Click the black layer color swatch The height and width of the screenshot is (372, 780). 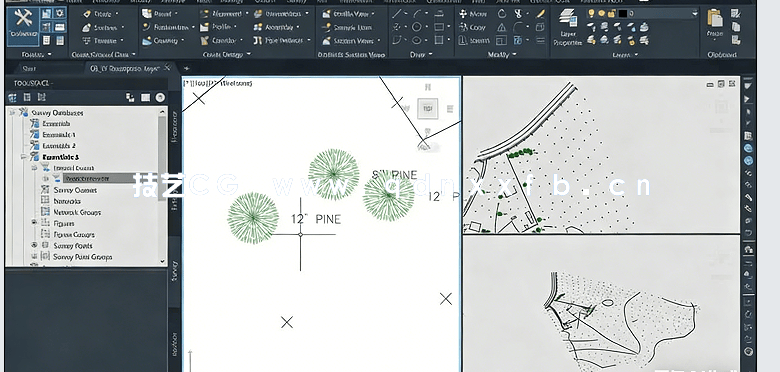coord(622,13)
